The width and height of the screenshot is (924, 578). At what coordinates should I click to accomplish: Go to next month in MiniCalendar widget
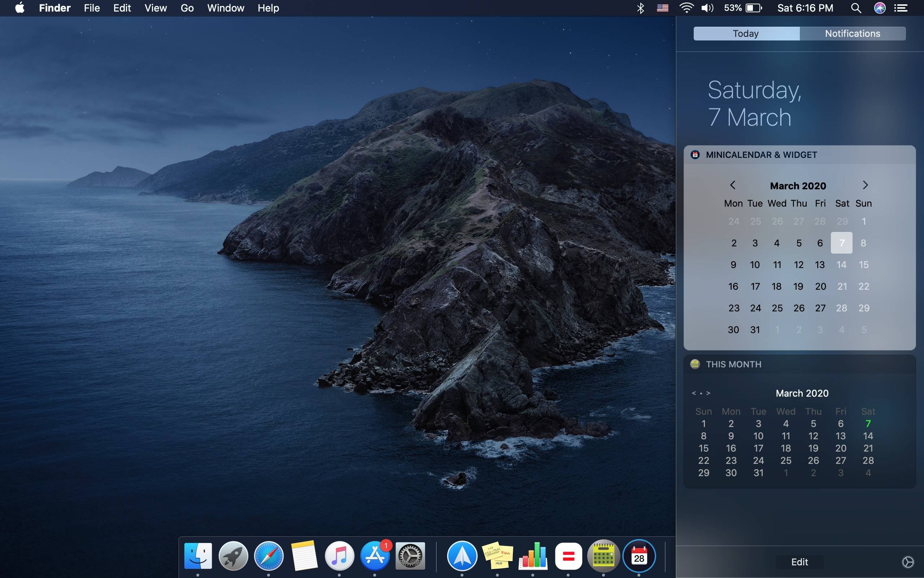click(x=865, y=185)
